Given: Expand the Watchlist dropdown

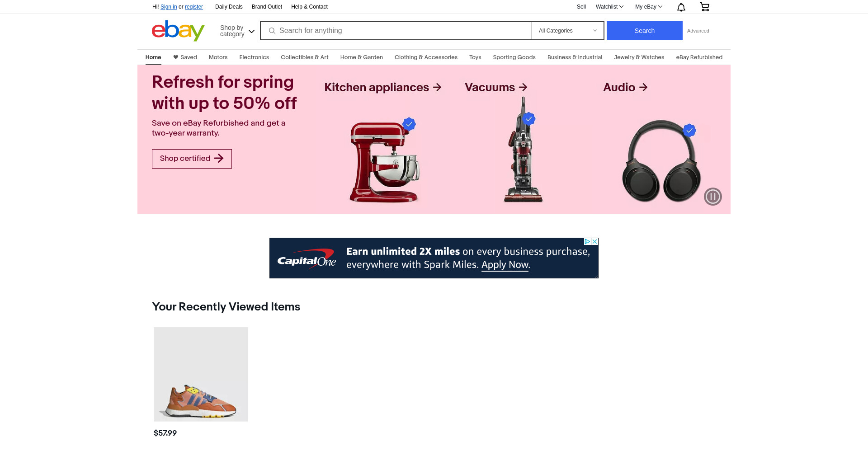Looking at the screenshot, I should (609, 7).
